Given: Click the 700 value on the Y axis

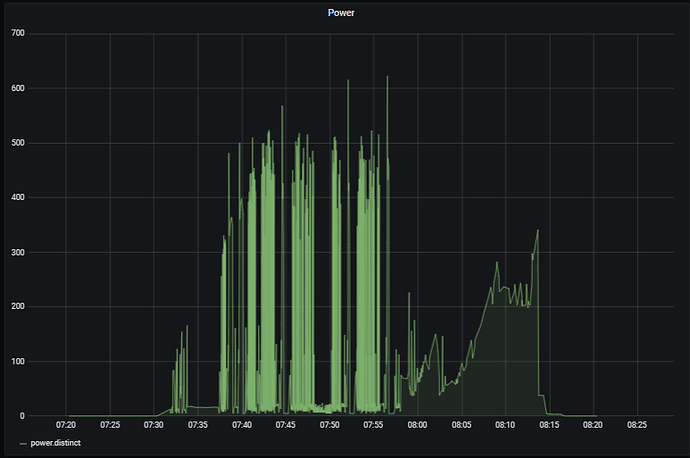Looking at the screenshot, I should pos(18,33).
